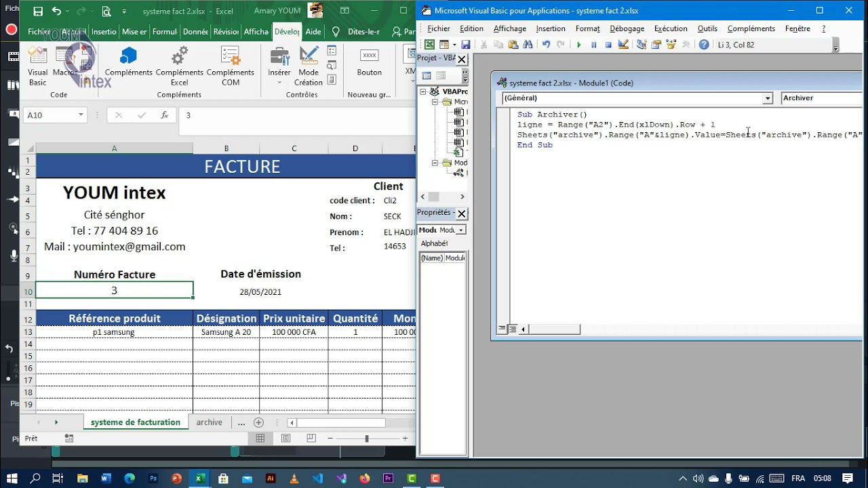Image resolution: width=868 pixels, height=488 pixels.
Task: Click the Redo arrow in VBA toolbar
Action: (561, 45)
